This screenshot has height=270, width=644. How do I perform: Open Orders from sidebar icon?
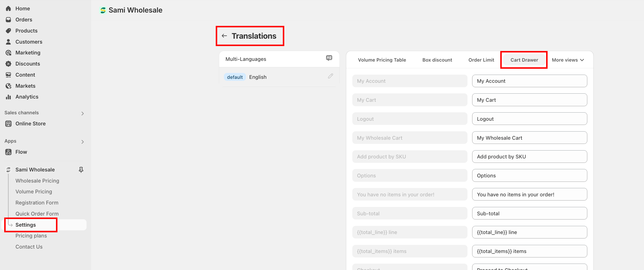tap(8, 19)
